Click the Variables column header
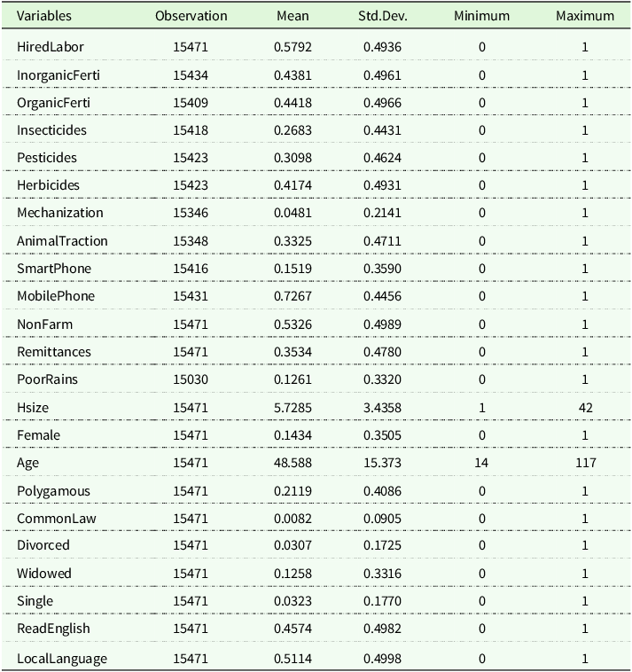The width and height of the screenshot is (632, 672). click(x=44, y=16)
